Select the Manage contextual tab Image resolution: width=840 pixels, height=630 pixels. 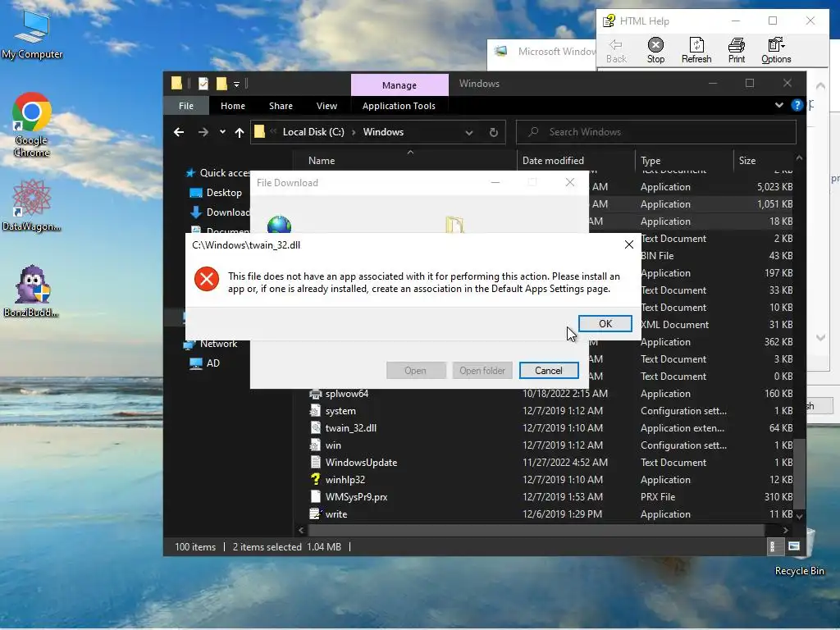tap(399, 85)
